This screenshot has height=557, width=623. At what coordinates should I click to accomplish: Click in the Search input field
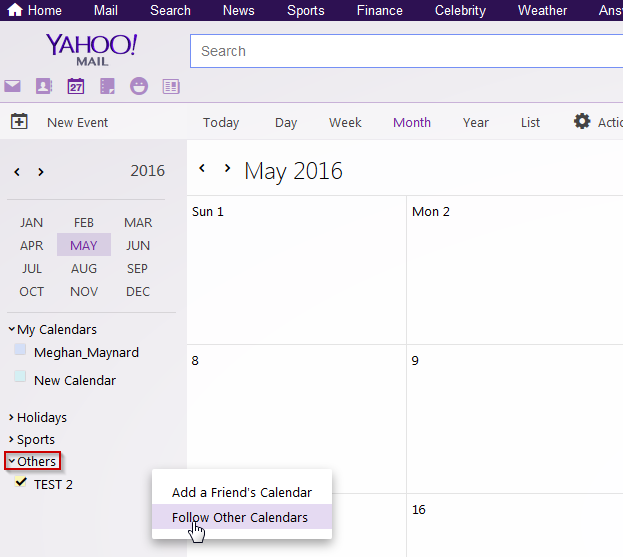(x=406, y=51)
